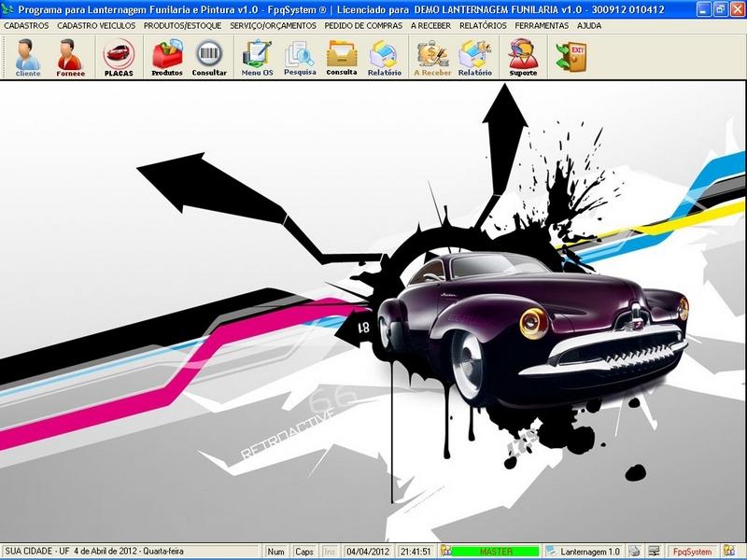Expand the SERVIÇO/ORÇAMENTOS menu

coord(273,26)
